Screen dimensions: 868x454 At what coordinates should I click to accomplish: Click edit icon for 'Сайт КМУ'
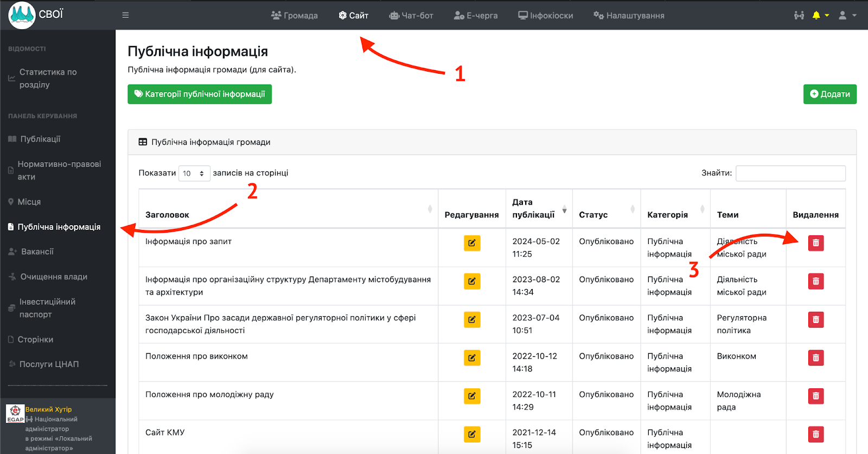471,434
